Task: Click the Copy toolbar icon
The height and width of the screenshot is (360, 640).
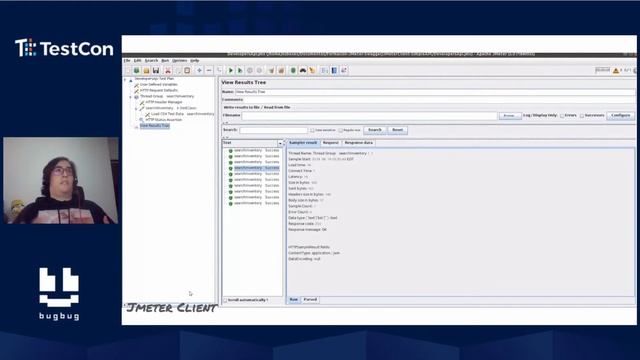Action: tap(178, 71)
